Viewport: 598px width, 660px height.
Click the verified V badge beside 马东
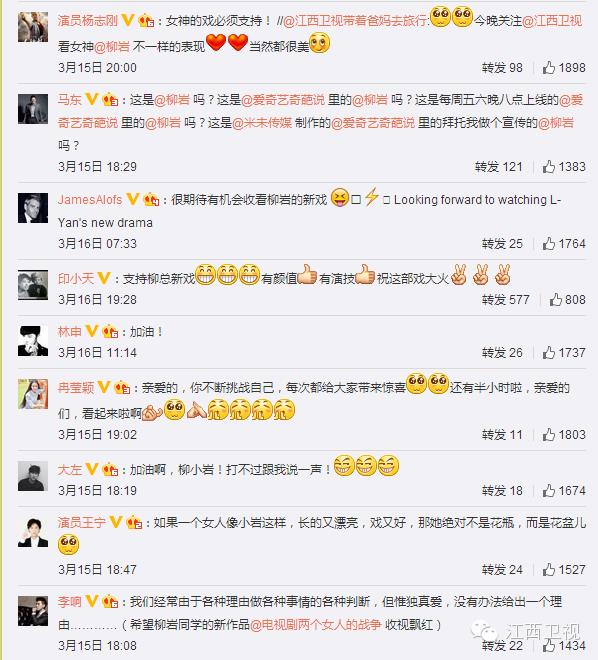91,99
